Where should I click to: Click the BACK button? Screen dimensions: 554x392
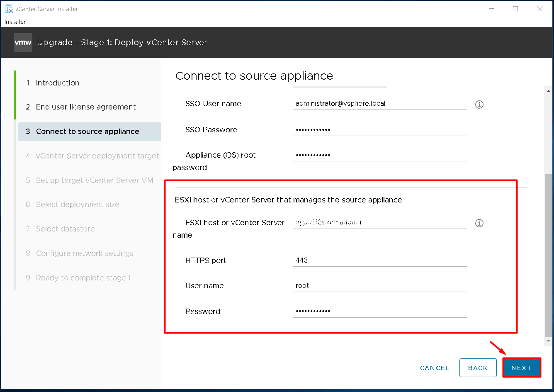point(478,368)
